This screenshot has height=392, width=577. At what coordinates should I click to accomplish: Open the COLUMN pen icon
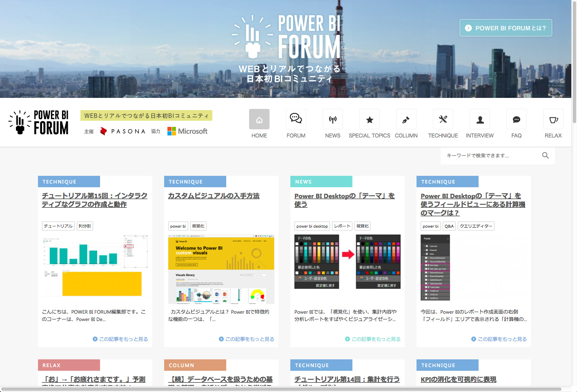[406, 120]
